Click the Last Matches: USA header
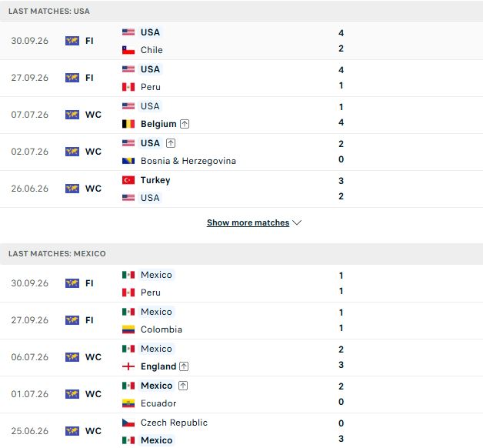Screen dimensions: 483x448 49,12
